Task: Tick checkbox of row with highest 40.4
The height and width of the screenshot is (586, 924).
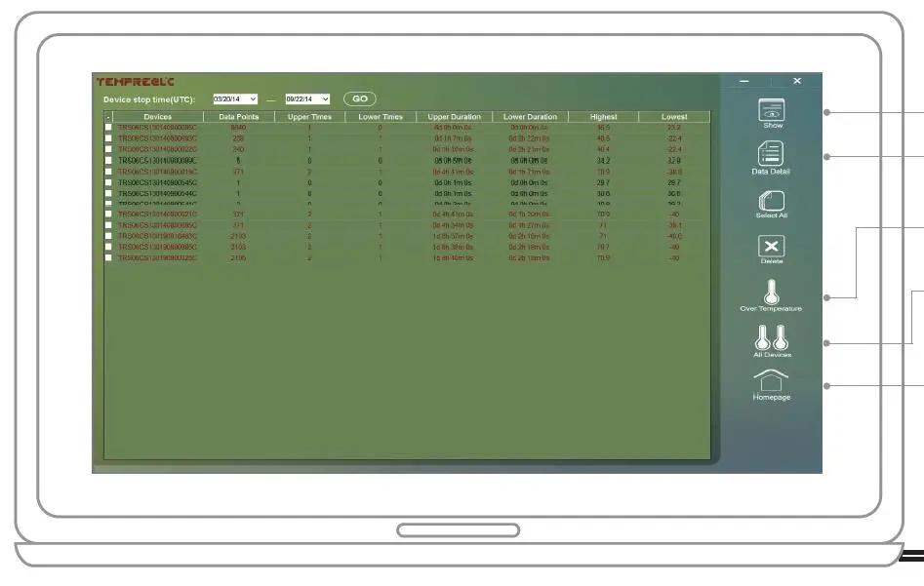Action: tap(108, 149)
